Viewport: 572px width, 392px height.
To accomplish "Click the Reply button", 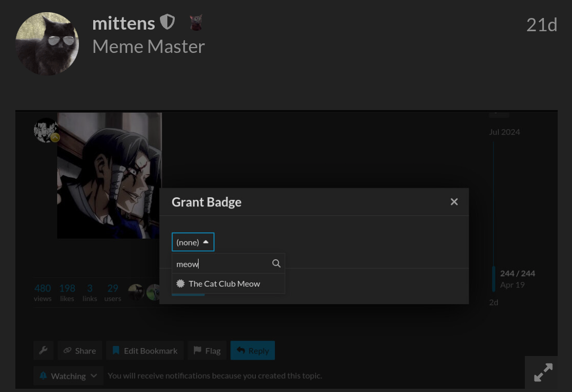I will pyautogui.click(x=253, y=350).
